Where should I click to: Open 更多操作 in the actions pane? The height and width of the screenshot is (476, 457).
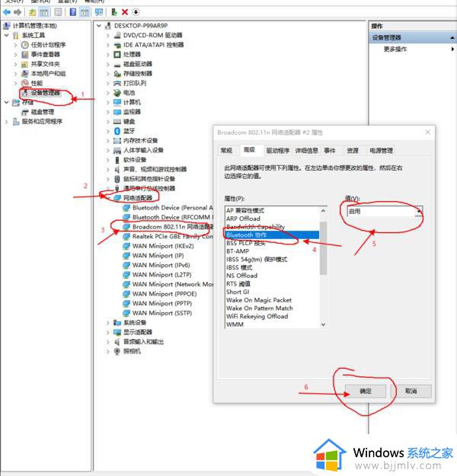pyautogui.click(x=395, y=50)
